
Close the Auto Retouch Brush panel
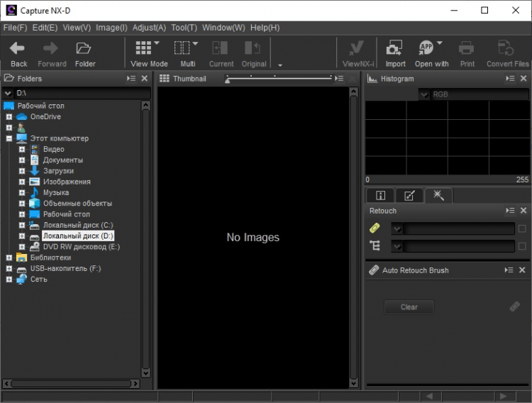(523, 270)
